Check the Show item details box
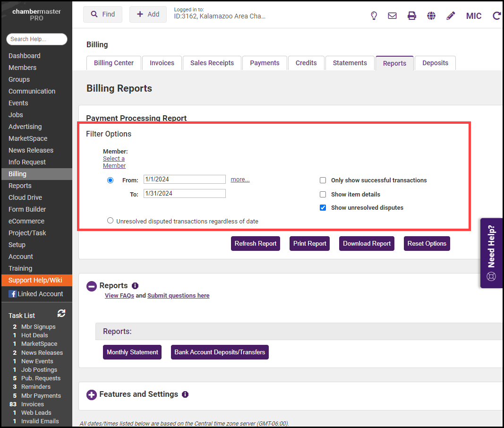Image resolution: width=504 pixels, height=428 pixels. (323, 194)
